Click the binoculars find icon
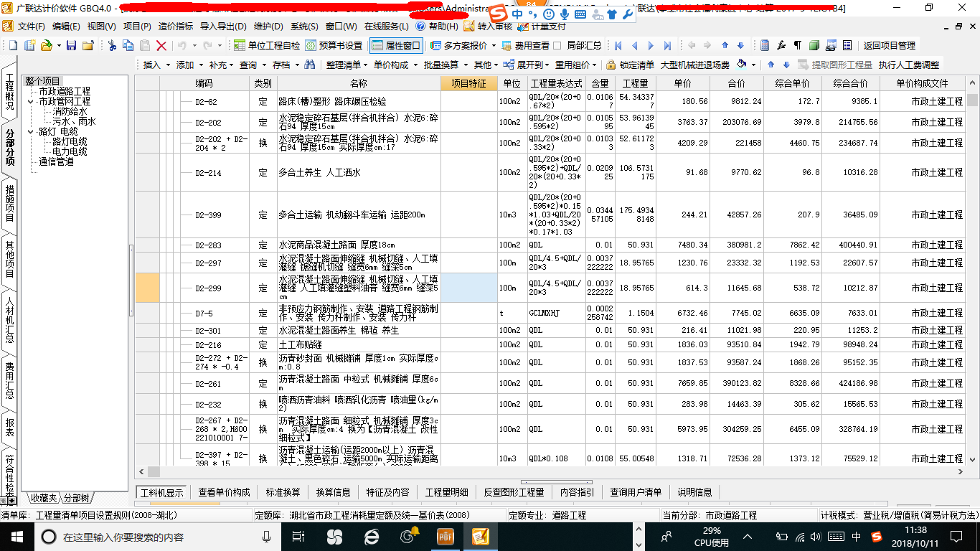The width and height of the screenshot is (980, 551). (310, 65)
